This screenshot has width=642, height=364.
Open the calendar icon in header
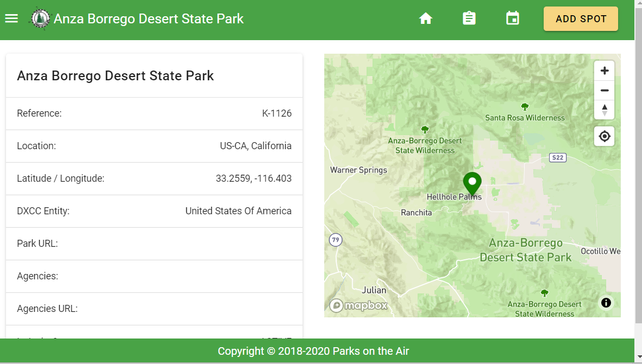pos(513,18)
